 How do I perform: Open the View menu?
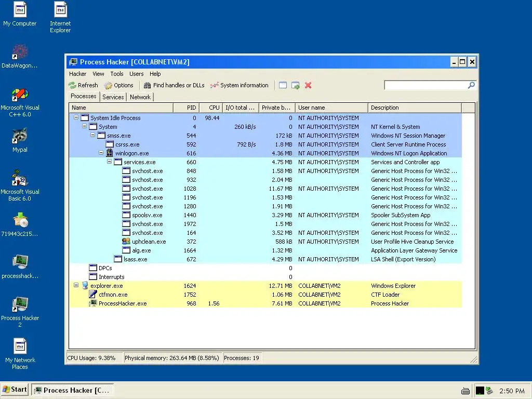[x=98, y=74]
